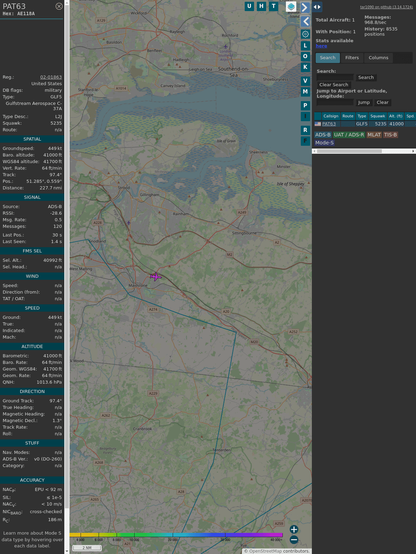Click the H map toolbar button

(261, 6)
